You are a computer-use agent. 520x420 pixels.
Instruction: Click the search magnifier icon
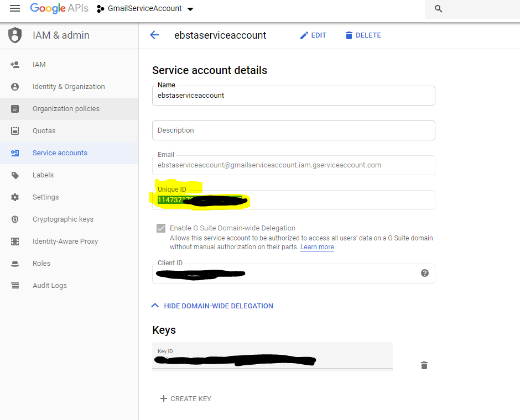[x=439, y=9]
